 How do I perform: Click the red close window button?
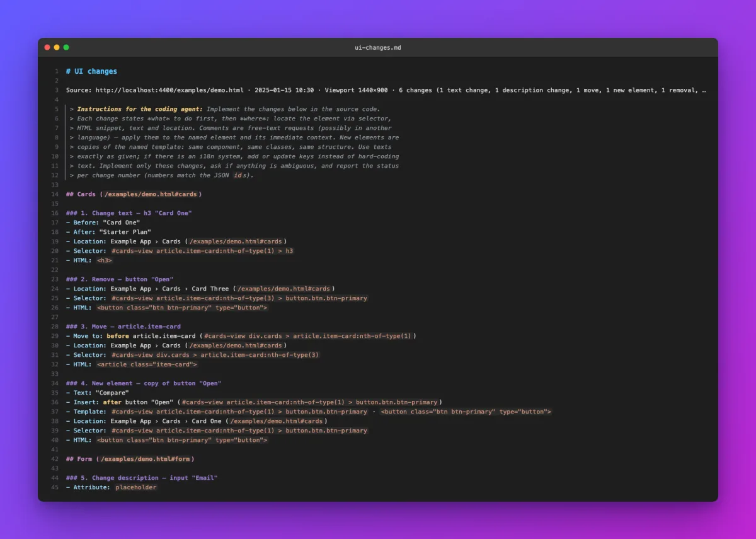(47, 47)
